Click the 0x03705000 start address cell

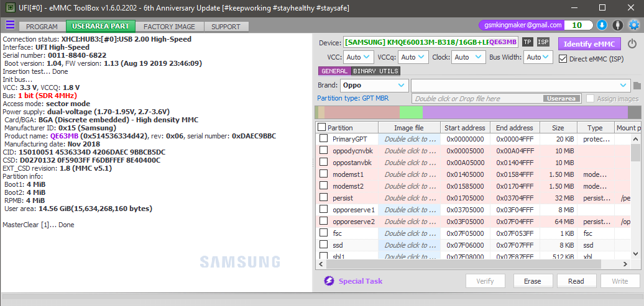[x=466, y=210]
